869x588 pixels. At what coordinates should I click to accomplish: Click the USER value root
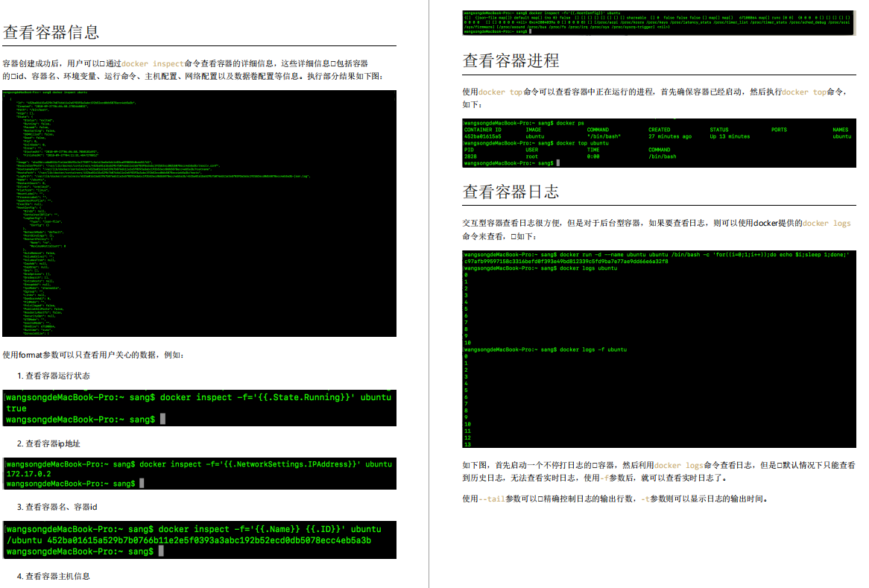point(531,157)
